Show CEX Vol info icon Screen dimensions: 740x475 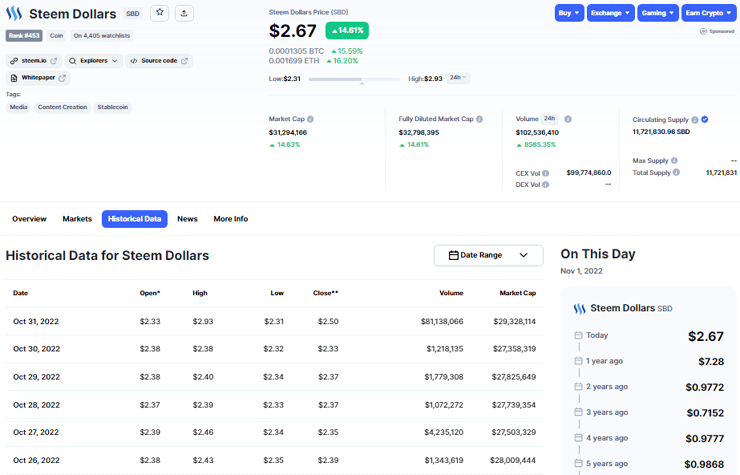(x=546, y=173)
